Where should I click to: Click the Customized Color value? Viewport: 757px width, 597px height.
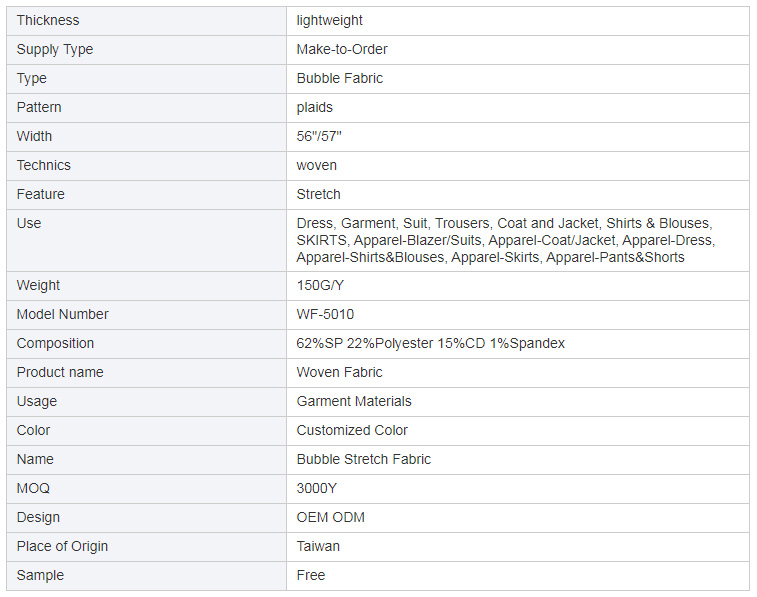[352, 430]
